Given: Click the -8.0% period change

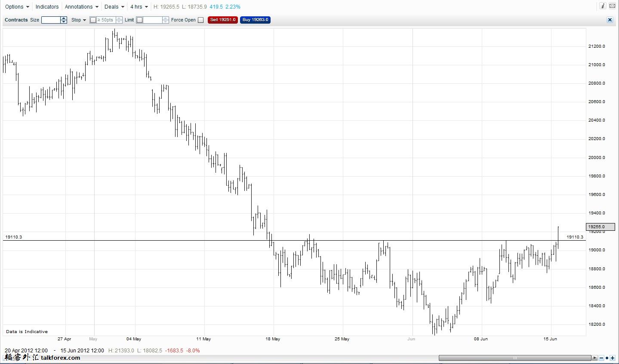Looking at the screenshot, I should pyautogui.click(x=193, y=351).
